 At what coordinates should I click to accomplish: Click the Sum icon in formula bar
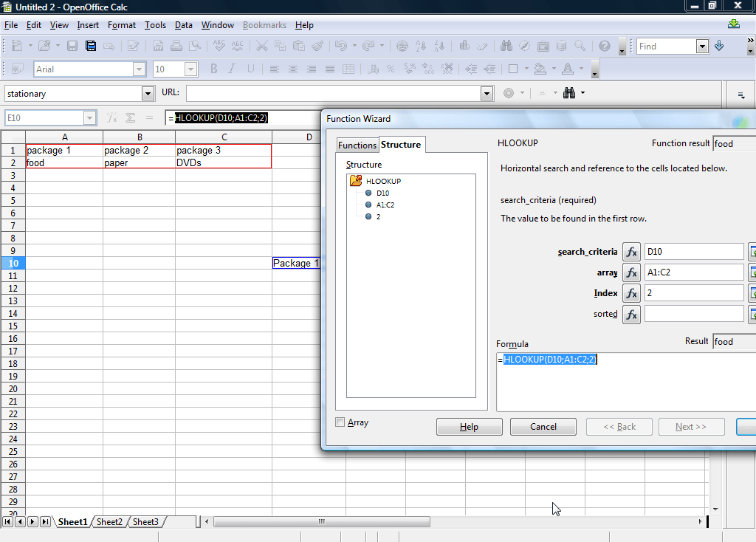pos(131,117)
